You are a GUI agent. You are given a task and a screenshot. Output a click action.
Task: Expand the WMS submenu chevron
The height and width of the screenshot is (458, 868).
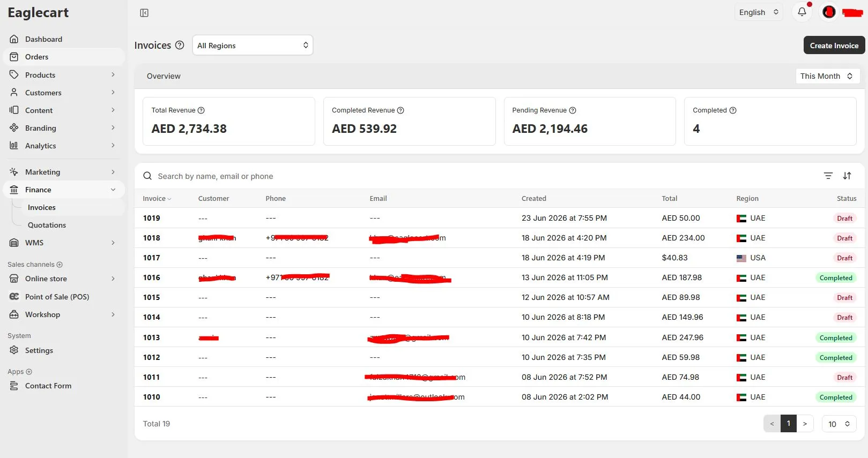(113, 243)
